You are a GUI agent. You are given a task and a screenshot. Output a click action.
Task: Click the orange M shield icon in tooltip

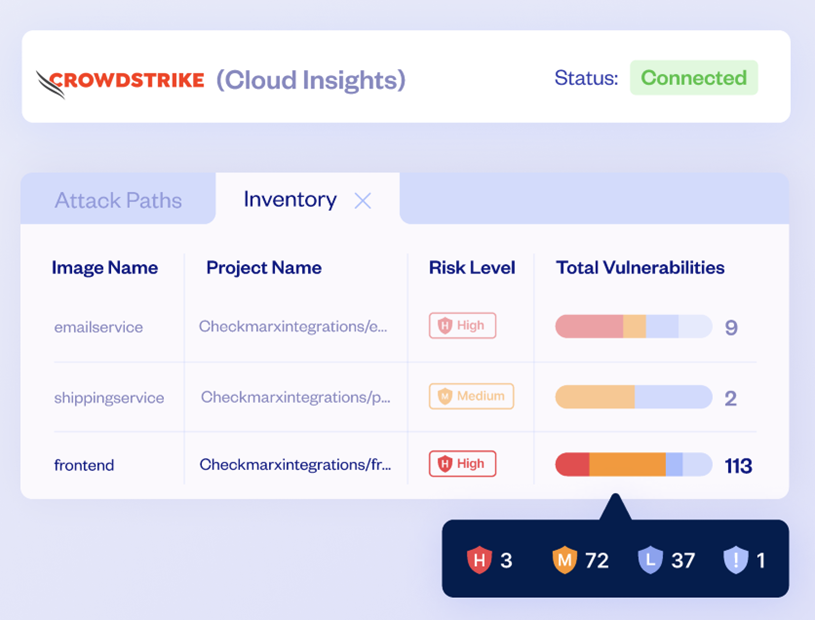pyautogui.click(x=564, y=560)
